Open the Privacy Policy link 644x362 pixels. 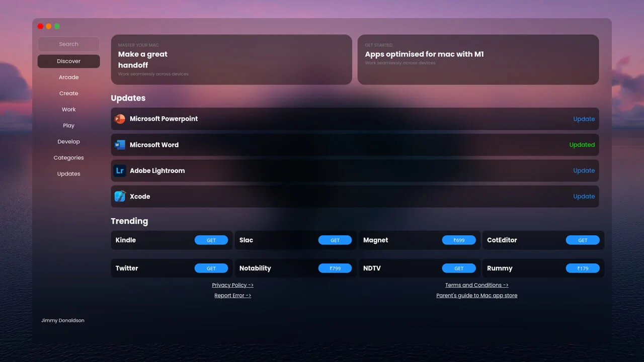[232, 285]
